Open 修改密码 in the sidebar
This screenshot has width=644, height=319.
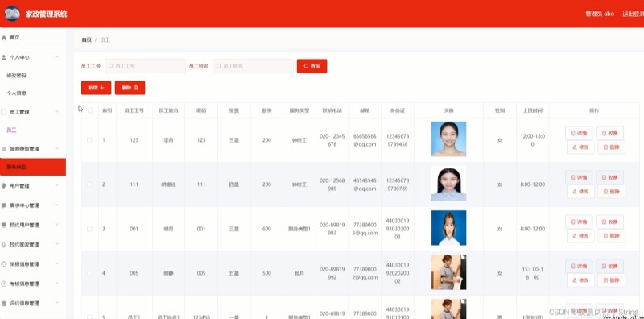(16, 76)
